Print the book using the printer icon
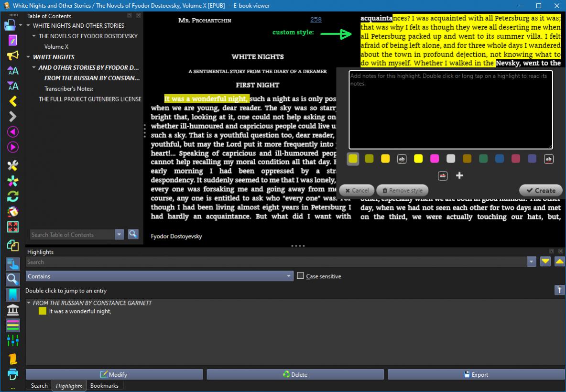This screenshot has height=392, width=566. click(x=12, y=374)
